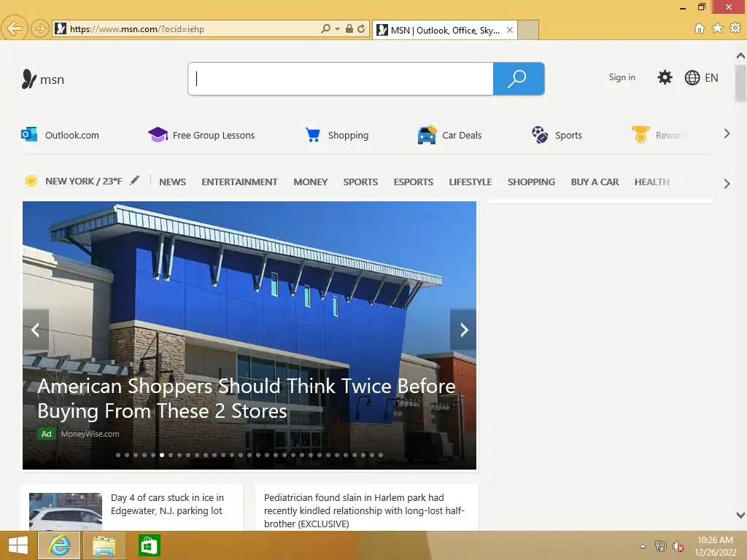747x560 pixels.
Task: Click the NEW YORK / 23°F weather label
Action: 83,182
